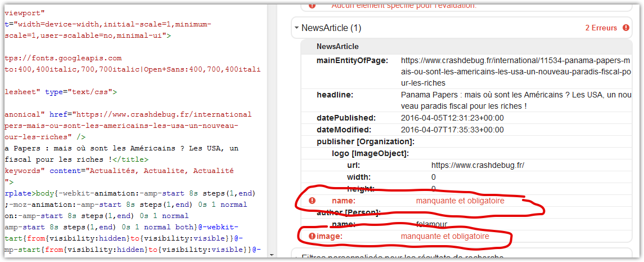Screen dimensions: 644x262
Task: Click the width=device-width viewport code line
Action: (x=108, y=25)
